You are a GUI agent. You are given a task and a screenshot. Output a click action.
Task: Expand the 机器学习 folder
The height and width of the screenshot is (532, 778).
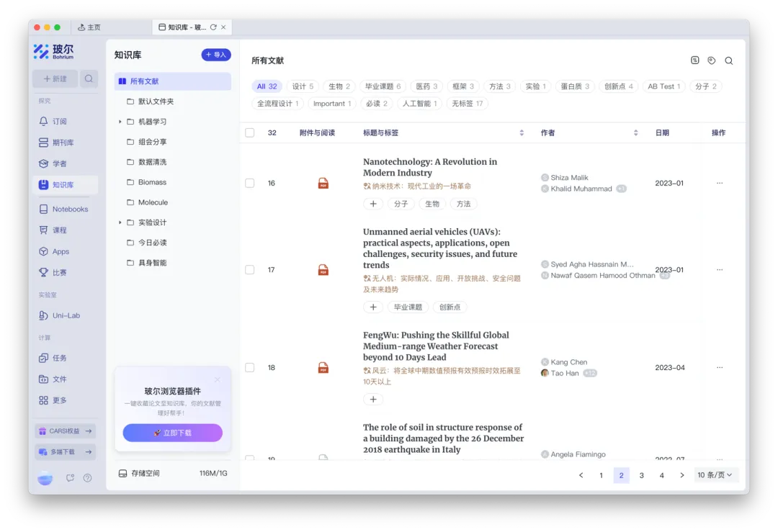click(x=120, y=122)
